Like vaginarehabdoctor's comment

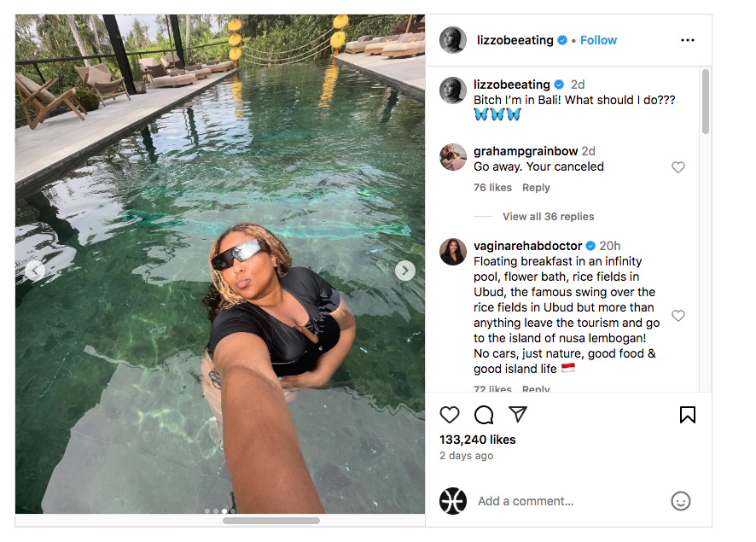click(678, 316)
